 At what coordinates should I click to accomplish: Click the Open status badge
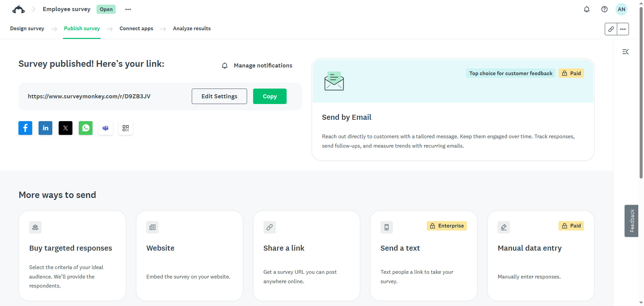pos(106,9)
